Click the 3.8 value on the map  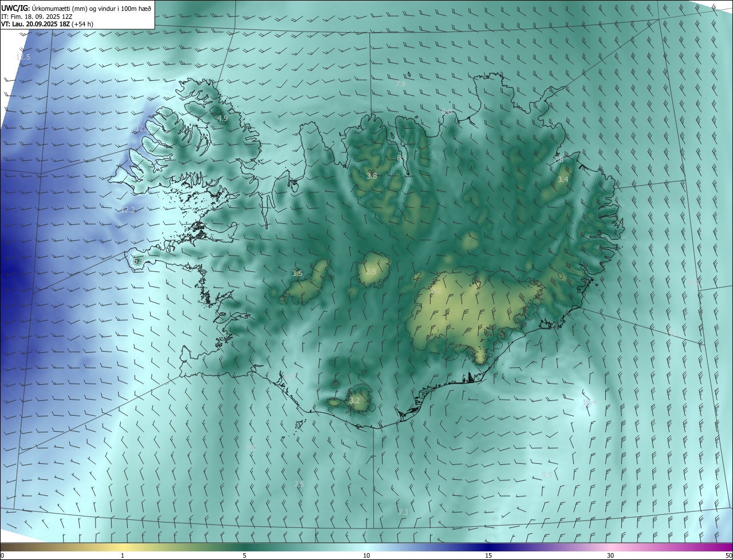[x=372, y=176]
